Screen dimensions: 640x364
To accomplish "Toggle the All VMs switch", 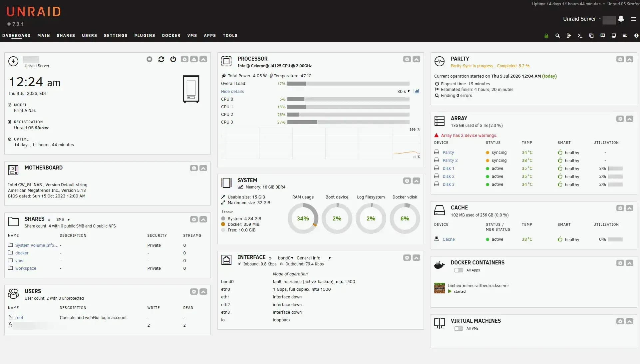I will pyautogui.click(x=459, y=329).
